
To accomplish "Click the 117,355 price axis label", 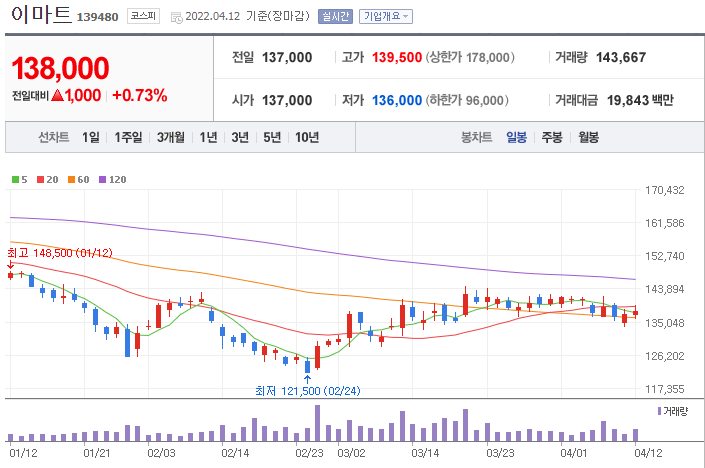I will (665, 389).
